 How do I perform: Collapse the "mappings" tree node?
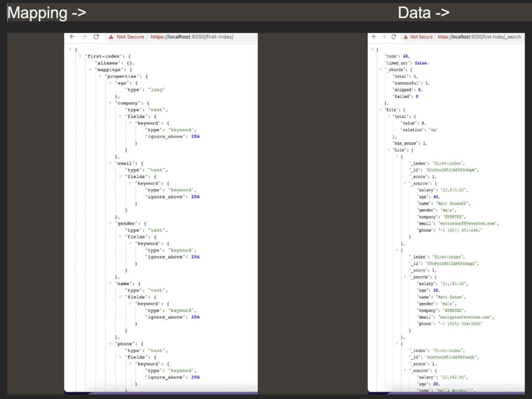point(90,69)
